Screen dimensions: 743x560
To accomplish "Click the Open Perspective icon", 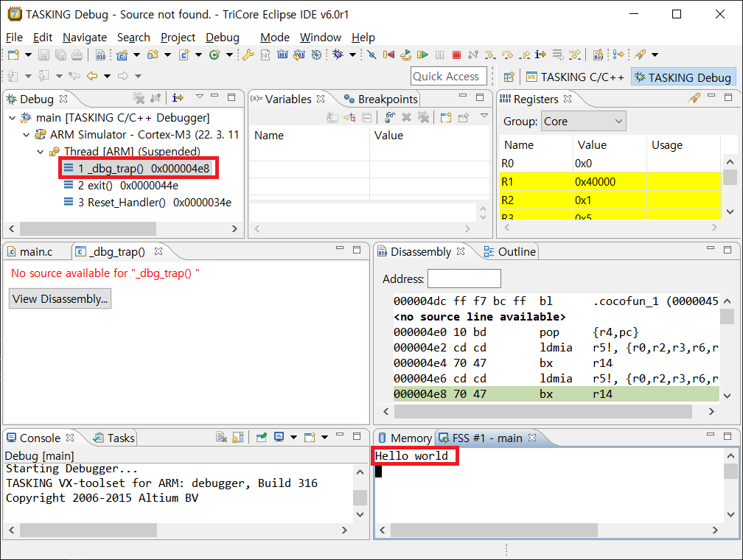I will pyautogui.click(x=509, y=77).
